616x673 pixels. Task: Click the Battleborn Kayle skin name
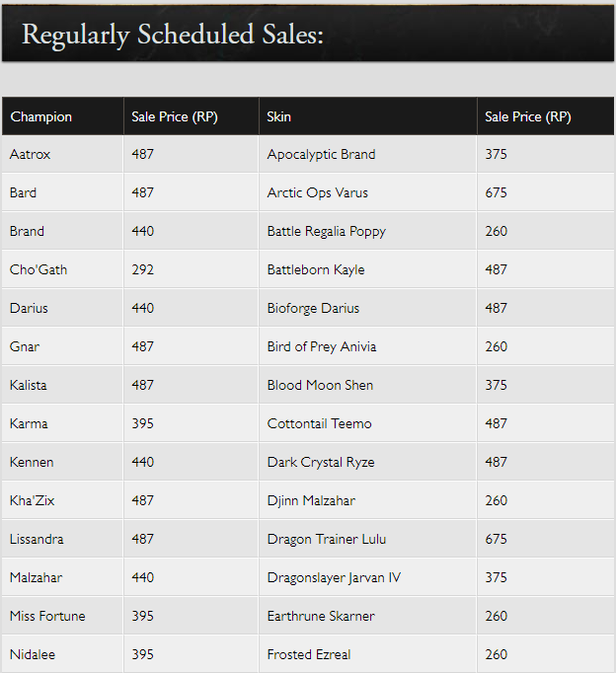click(x=316, y=269)
